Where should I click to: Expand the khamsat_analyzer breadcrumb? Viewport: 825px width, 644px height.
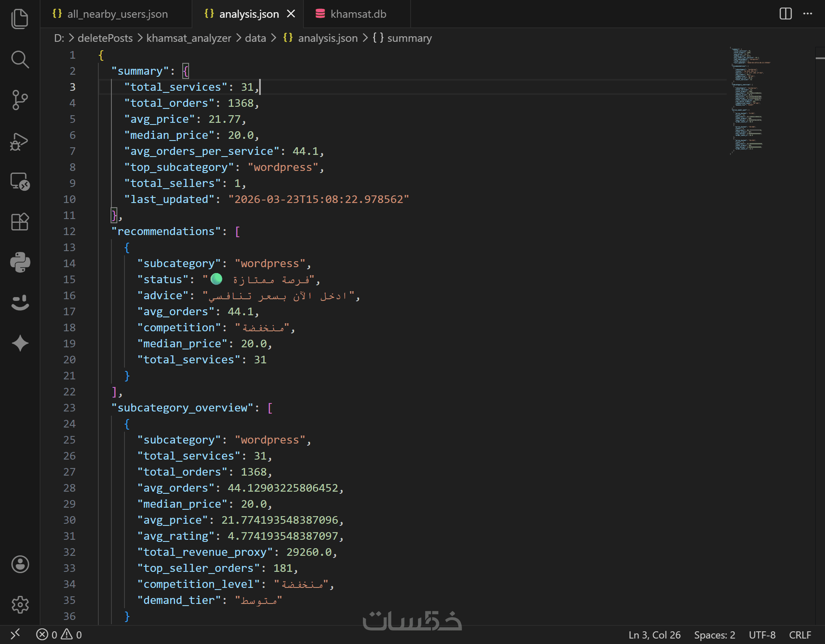pyautogui.click(x=189, y=38)
